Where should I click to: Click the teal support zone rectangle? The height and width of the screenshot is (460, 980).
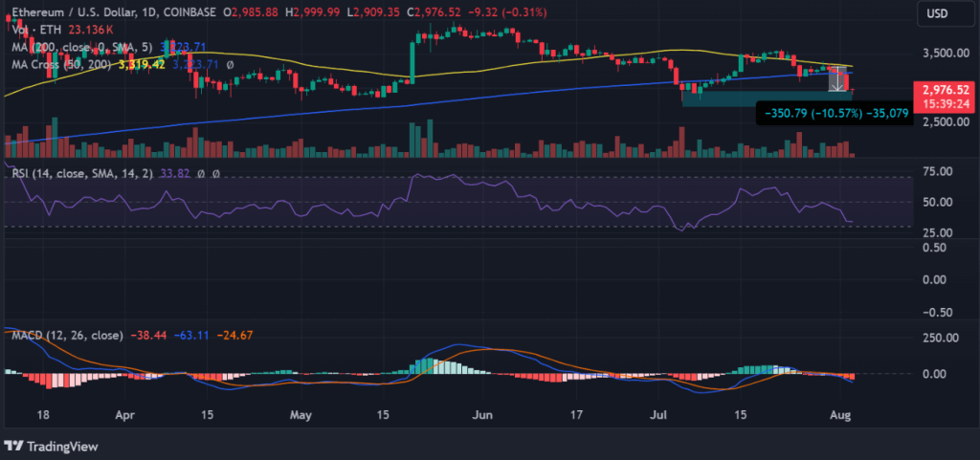click(x=767, y=98)
